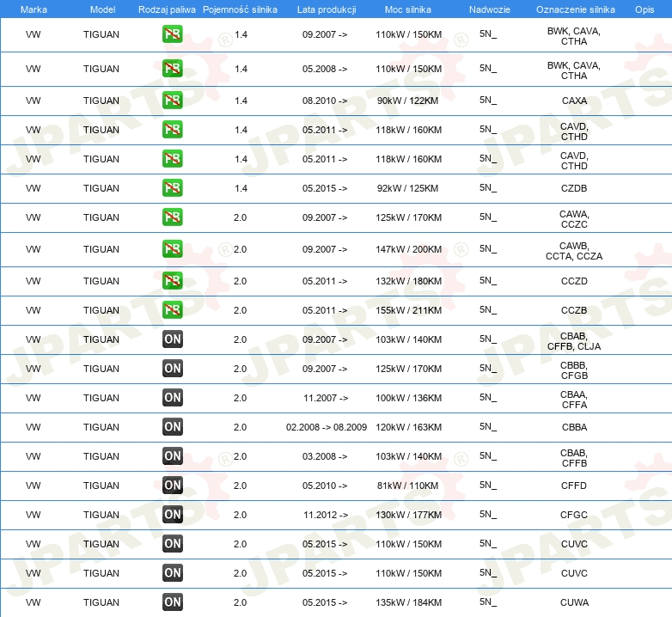
Task: Click the CAWA, CCZC engine code cell
Action: (x=574, y=219)
